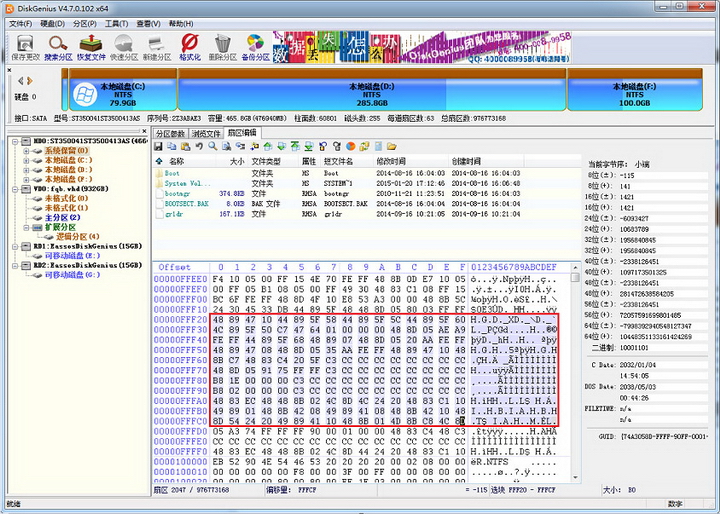Click the open folder icon in sector editor toolbar

392,147
